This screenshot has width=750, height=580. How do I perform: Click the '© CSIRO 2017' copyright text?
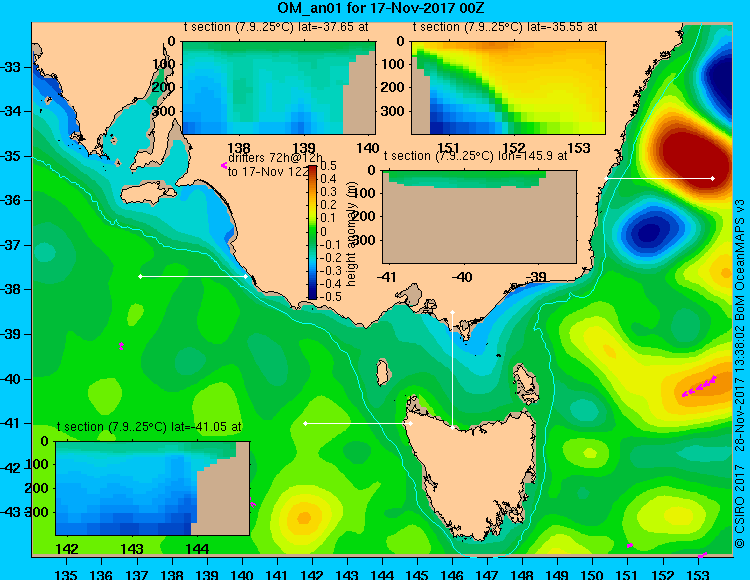739,506
